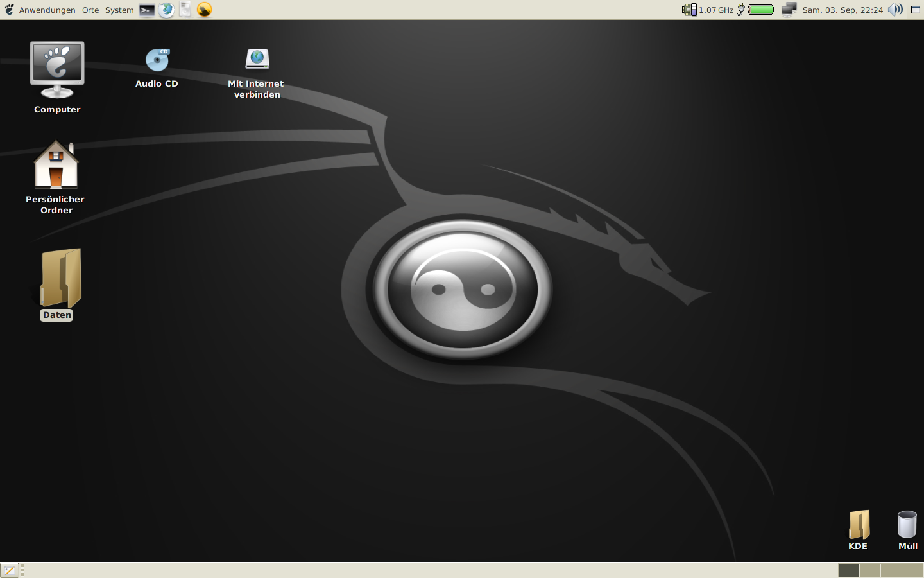Click the Daten label text

[x=57, y=315]
